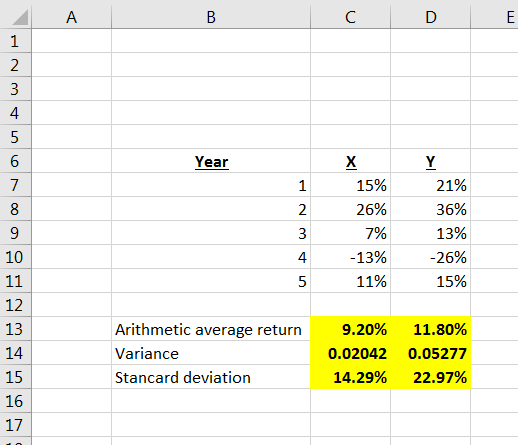The height and width of the screenshot is (445, 518).
Task: Select column B header
Action: (x=211, y=17)
